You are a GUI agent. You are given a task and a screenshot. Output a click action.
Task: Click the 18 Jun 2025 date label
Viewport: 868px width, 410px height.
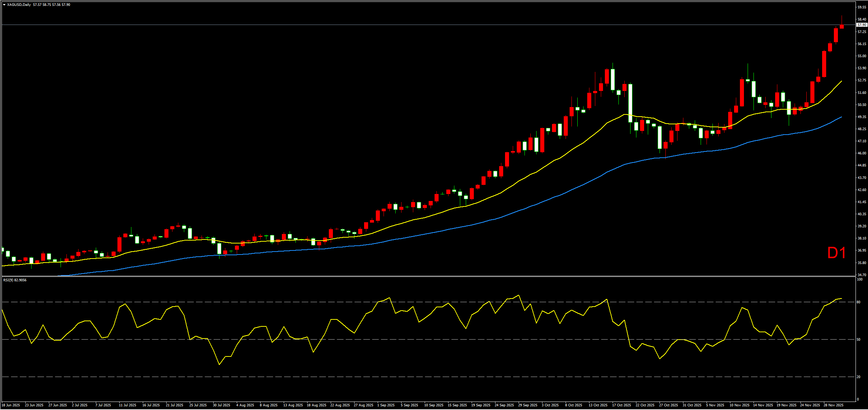[11, 405]
